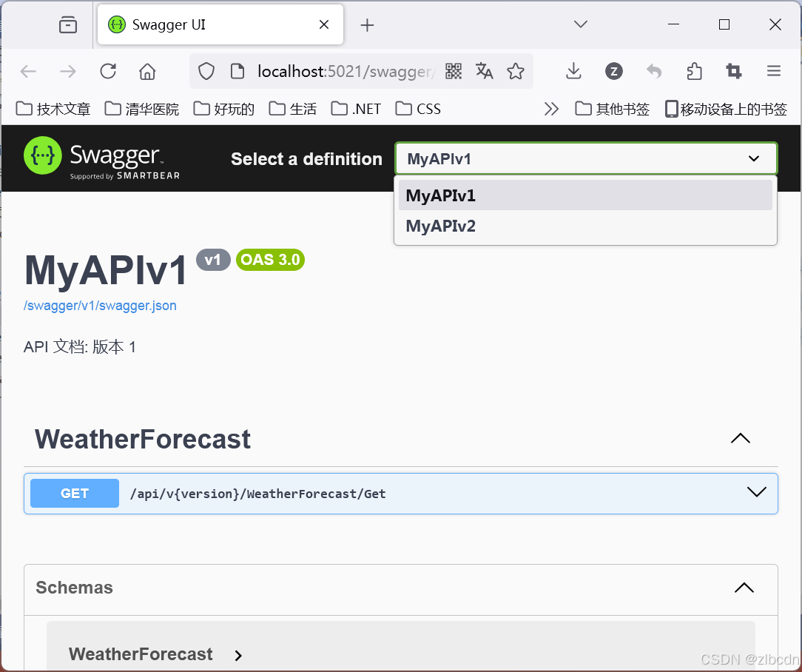Click the undo closed tab arrow icon

point(654,71)
